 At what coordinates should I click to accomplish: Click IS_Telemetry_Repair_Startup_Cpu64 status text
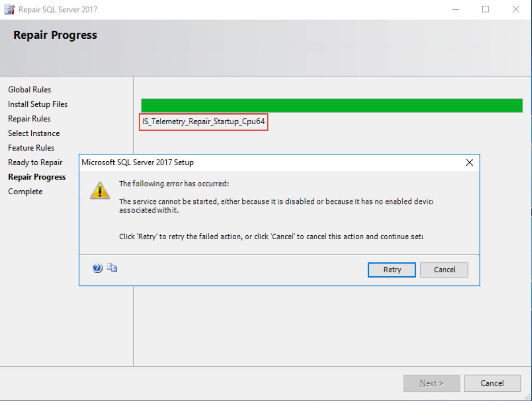pyautogui.click(x=204, y=122)
